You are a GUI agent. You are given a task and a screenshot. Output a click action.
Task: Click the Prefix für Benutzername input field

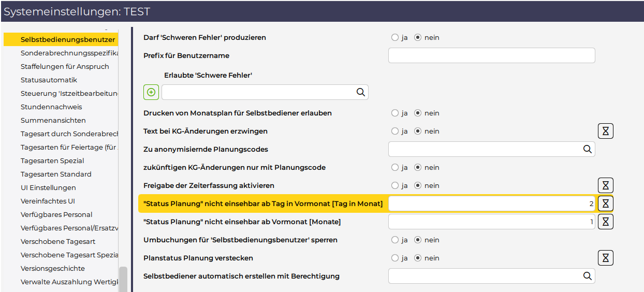coord(491,55)
